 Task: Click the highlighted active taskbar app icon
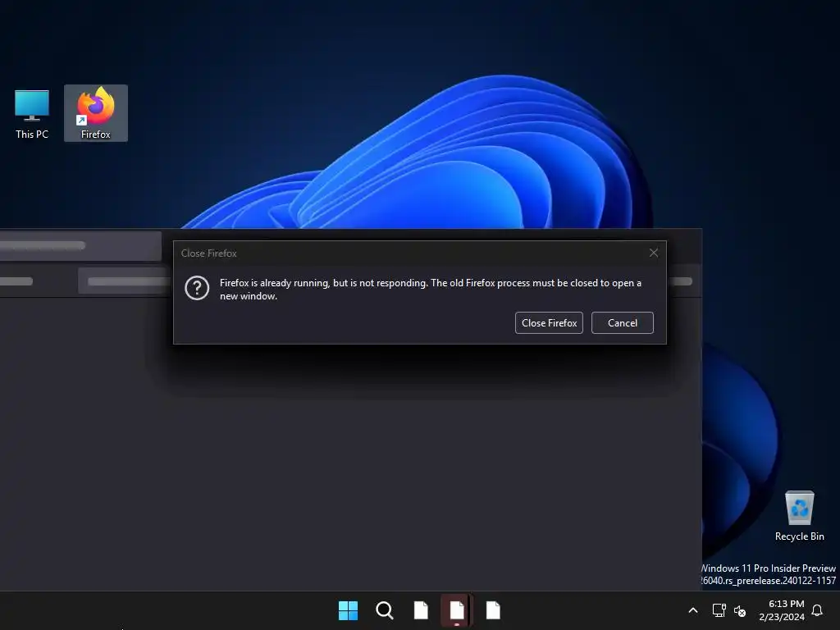[457, 610]
